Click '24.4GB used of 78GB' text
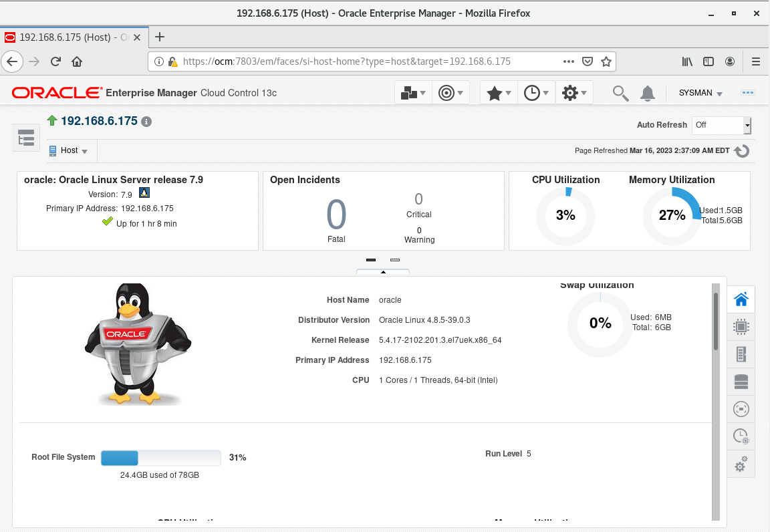Screen dimensions: 770x532 click(x=160, y=475)
